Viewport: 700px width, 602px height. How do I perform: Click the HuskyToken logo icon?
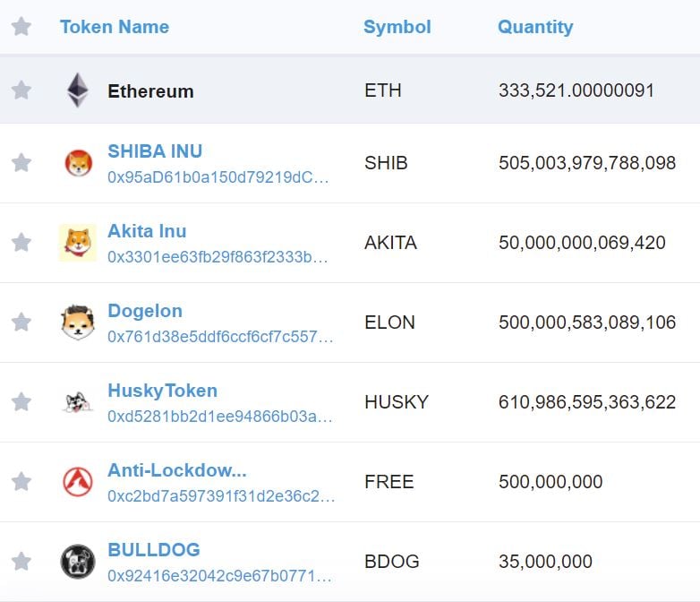pos(78,401)
